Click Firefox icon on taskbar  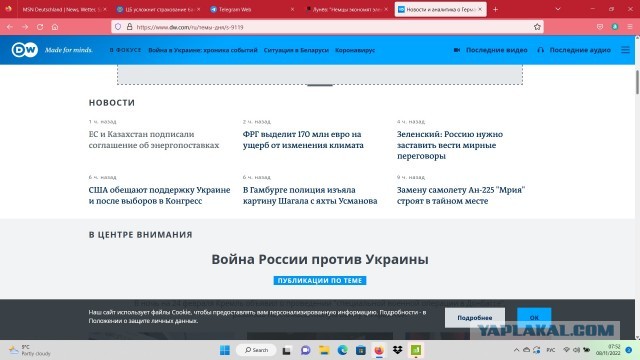click(x=379, y=350)
